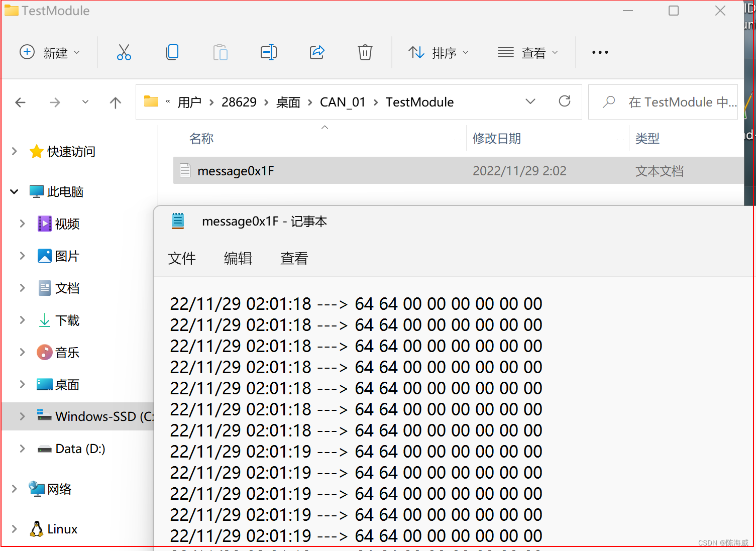This screenshot has width=756, height=551.
Task: Open the See more (...) toolbar menu
Action: pos(600,52)
